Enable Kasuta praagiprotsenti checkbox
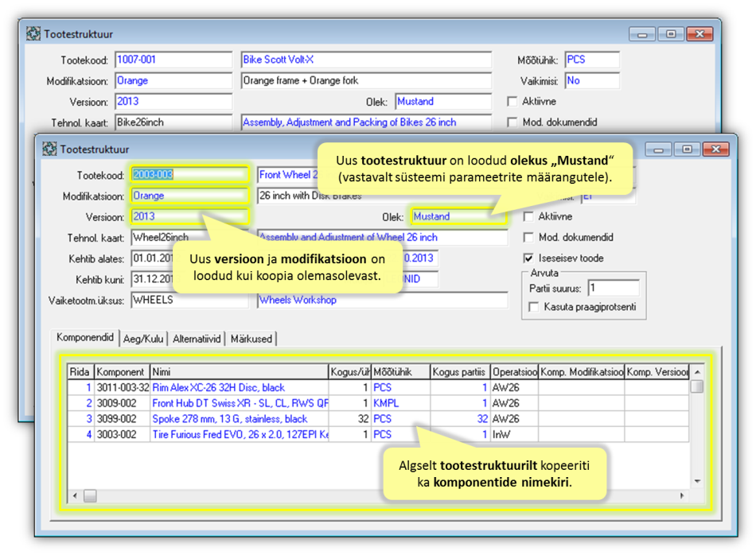Screen dimensions: 756x555 [x=534, y=307]
